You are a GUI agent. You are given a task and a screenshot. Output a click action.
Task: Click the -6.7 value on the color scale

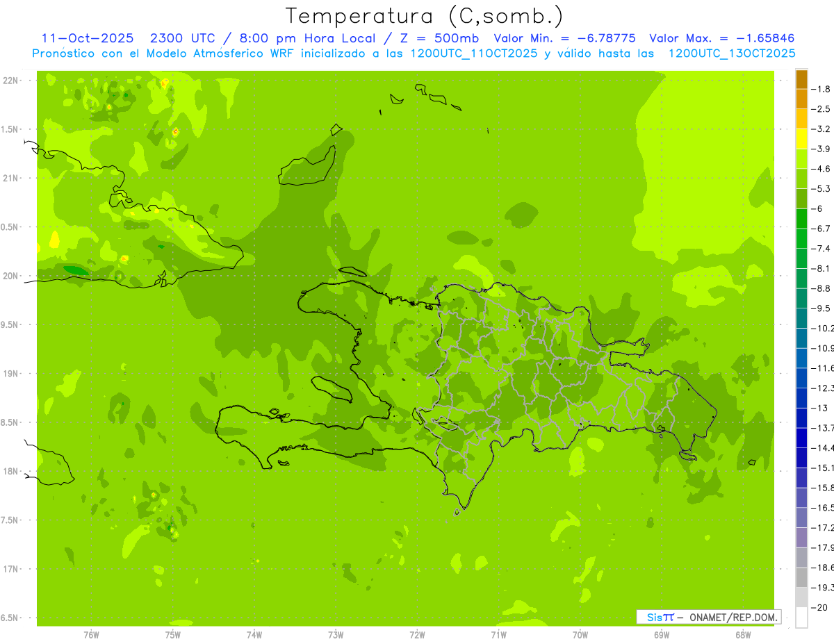[824, 229]
